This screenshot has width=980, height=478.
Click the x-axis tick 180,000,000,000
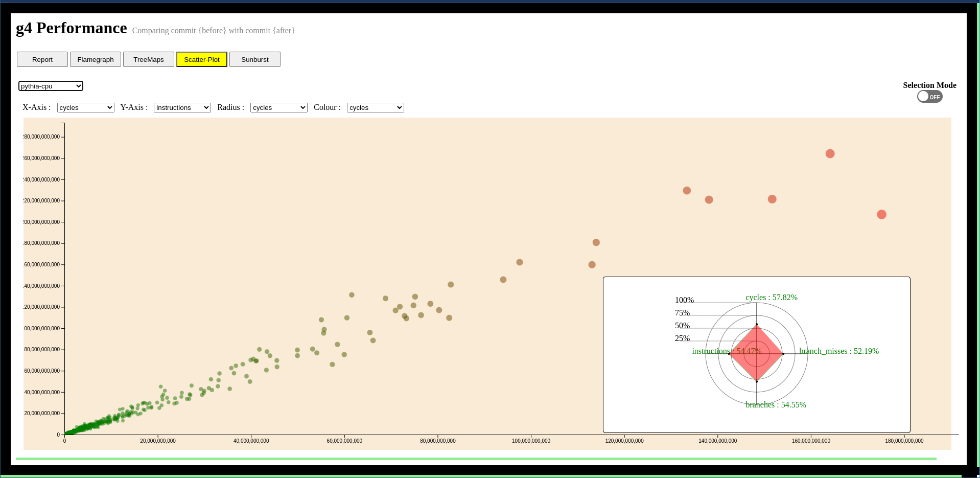904,441
